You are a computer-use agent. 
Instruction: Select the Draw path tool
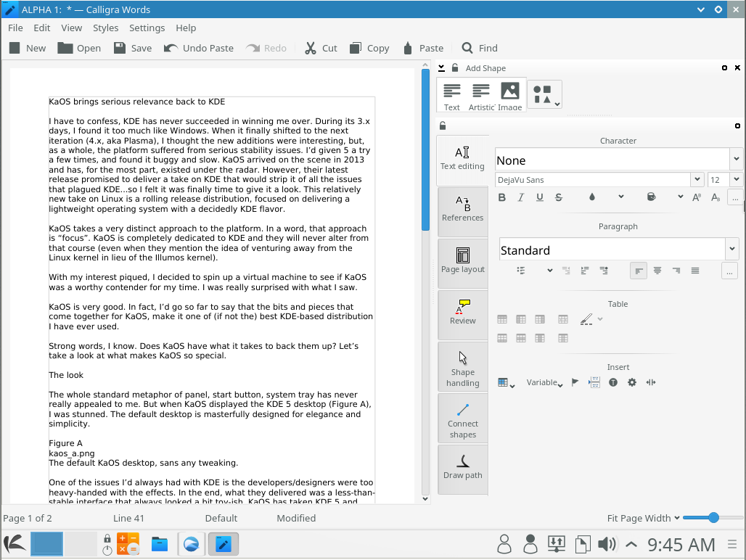(x=462, y=469)
